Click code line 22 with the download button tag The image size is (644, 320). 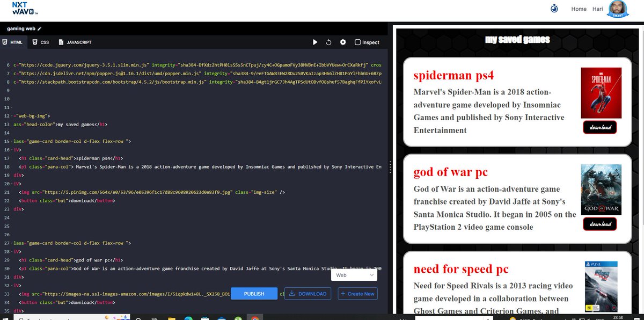(x=67, y=201)
